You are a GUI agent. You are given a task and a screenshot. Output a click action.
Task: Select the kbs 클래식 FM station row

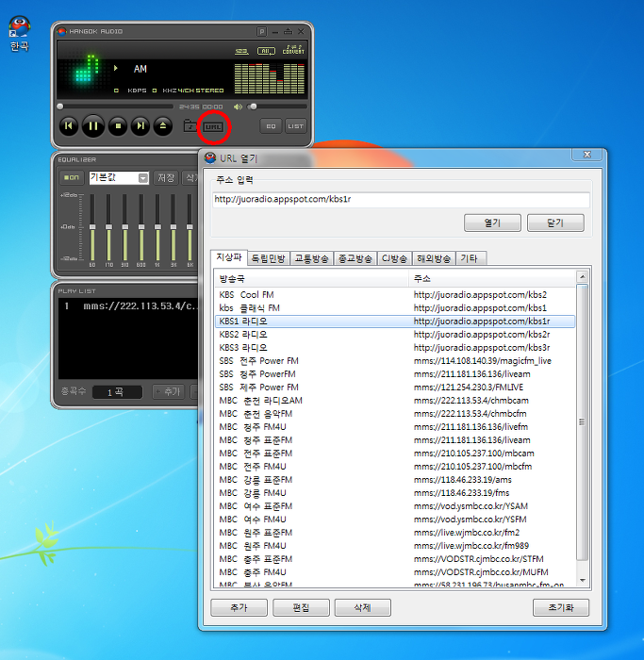pyautogui.click(x=395, y=308)
